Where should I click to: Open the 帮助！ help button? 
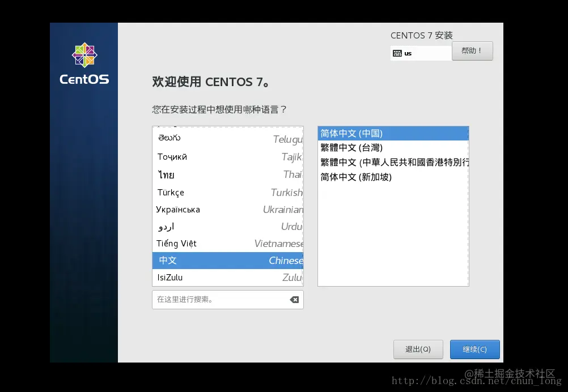[472, 50]
